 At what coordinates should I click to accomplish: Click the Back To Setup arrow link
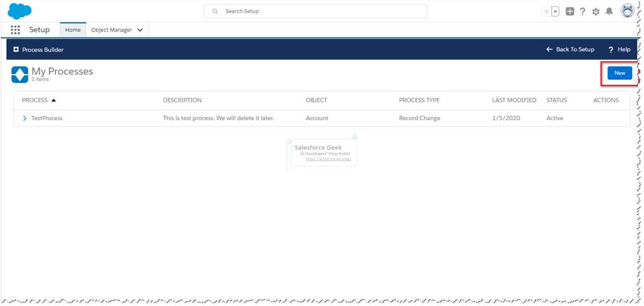tap(570, 49)
